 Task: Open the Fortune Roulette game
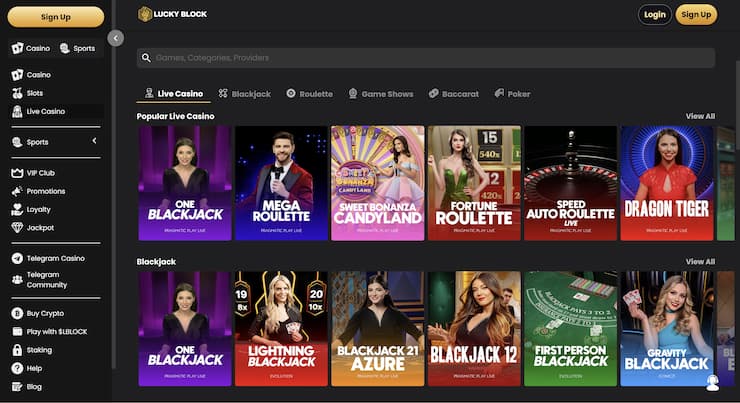[x=474, y=183]
